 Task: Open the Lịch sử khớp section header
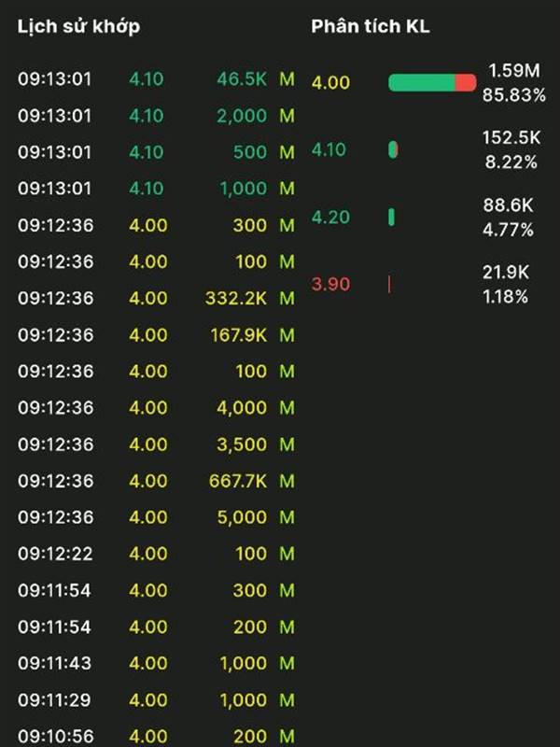tap(78, 26)
